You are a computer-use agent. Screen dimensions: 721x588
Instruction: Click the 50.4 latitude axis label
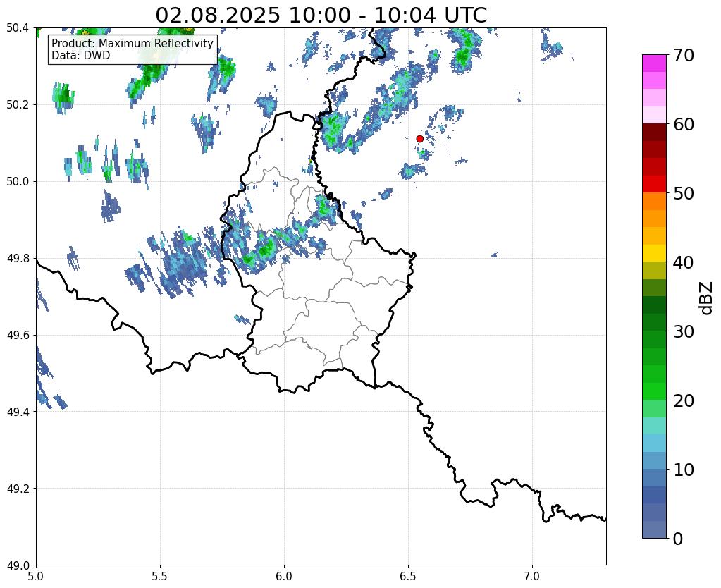[18, 28]
